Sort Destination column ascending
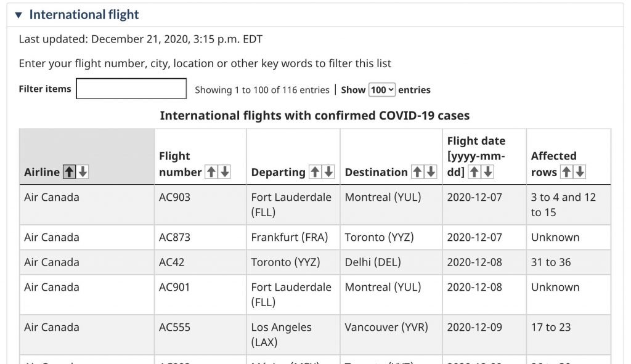 (417, 172)
